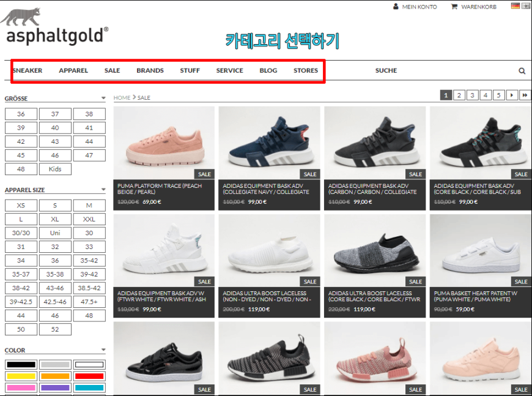Open the Sneaker menu
The height and width of the screenshot is (396, 532).
point(28,70)
